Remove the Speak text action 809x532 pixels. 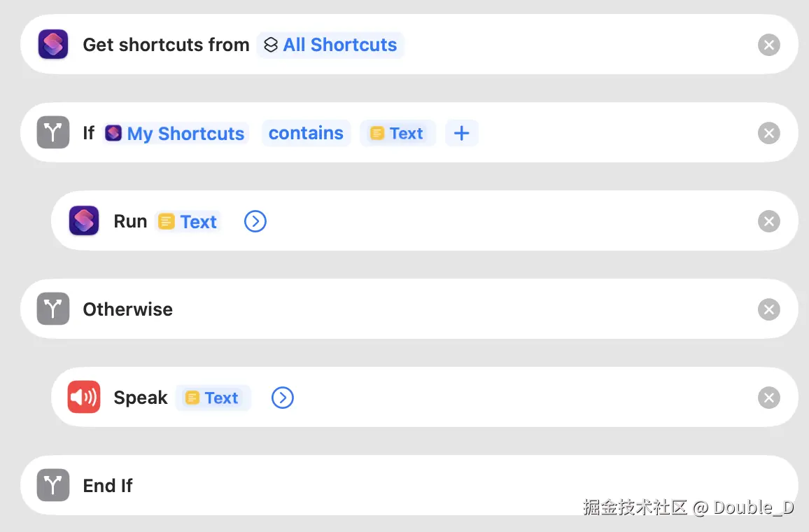tap(768, 398)
